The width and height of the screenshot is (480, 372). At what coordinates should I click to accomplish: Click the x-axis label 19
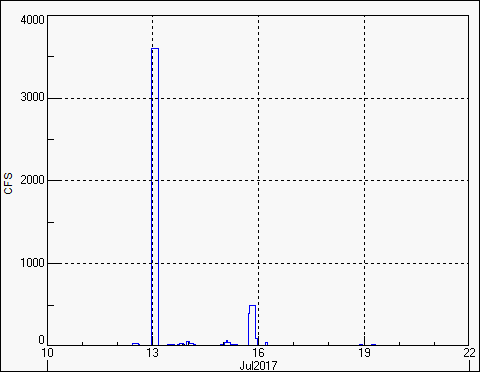click(364, 353)
